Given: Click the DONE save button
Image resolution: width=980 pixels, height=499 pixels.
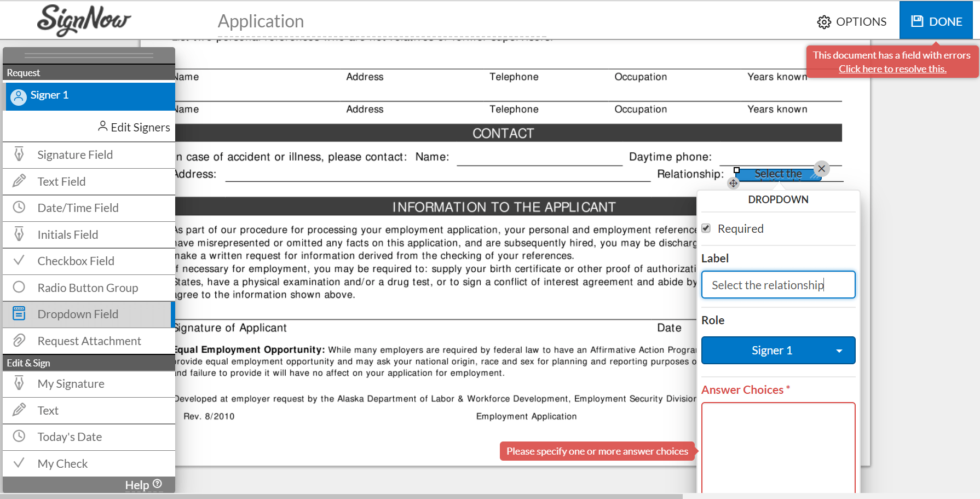Looking at the screenshot, I should click(x=936, y=21).
